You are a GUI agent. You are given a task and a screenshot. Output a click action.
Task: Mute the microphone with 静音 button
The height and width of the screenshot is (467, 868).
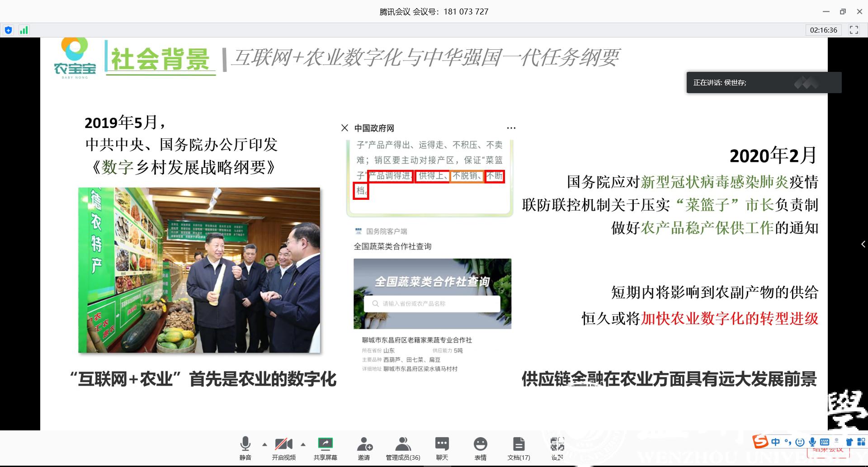(245, 448)
